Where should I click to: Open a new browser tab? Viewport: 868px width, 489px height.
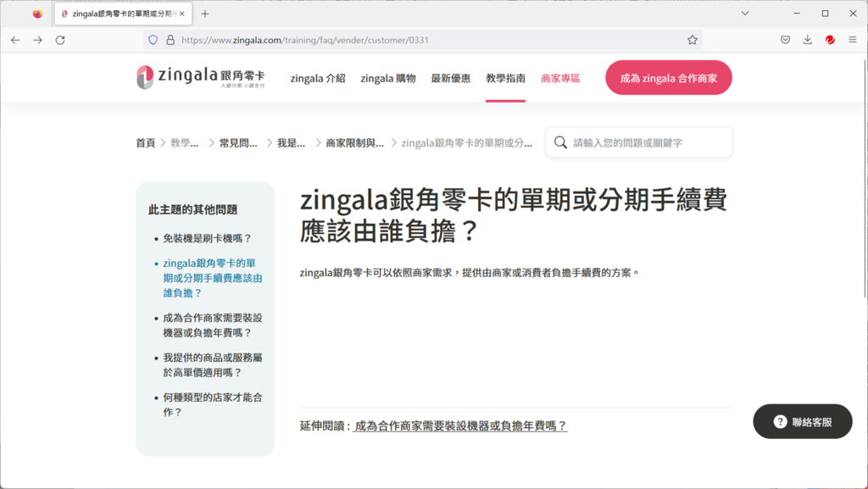point(205,14)
